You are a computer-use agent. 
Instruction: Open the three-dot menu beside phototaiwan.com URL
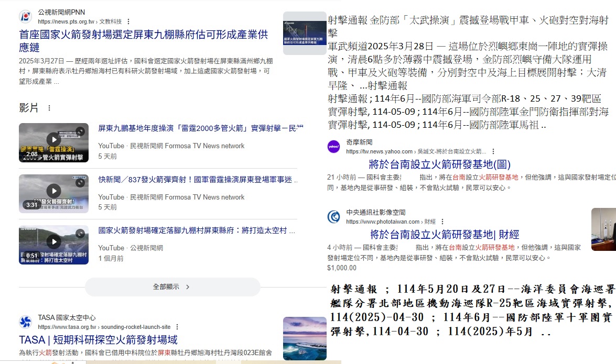tap(442, 222)
